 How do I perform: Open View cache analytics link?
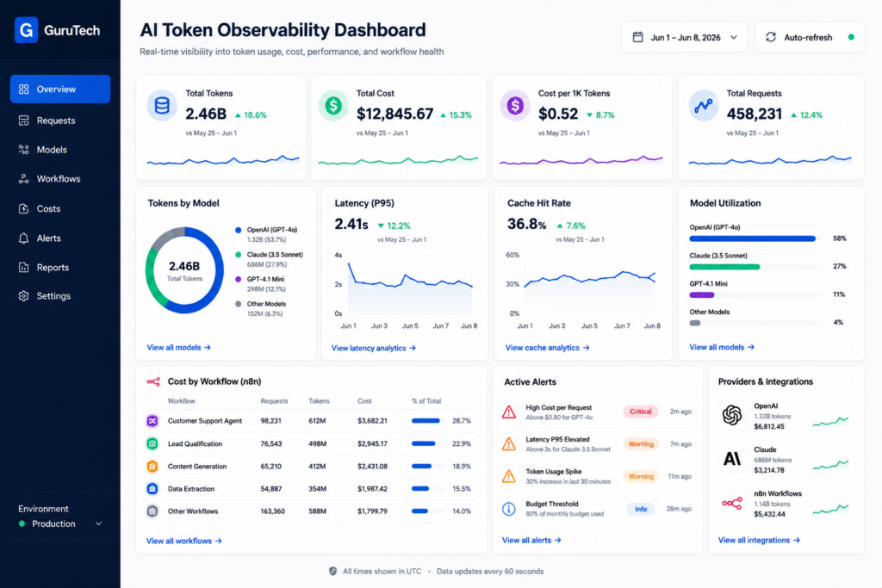[x=547, y=348]
